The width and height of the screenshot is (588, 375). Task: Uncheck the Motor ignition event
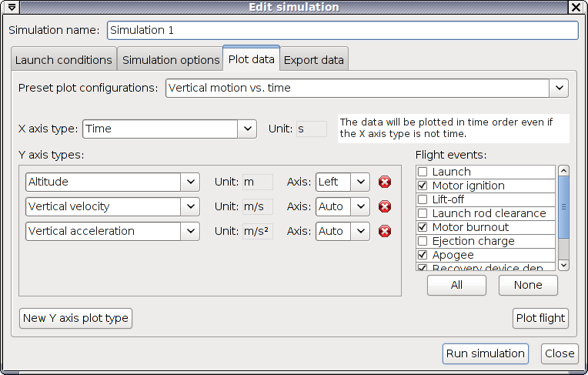(422, 186)
